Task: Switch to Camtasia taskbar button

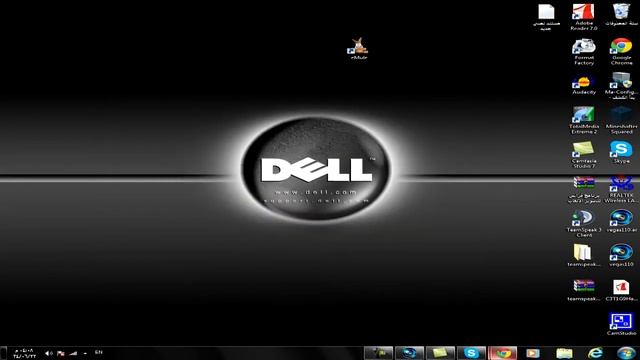Action: coord(440,353)
